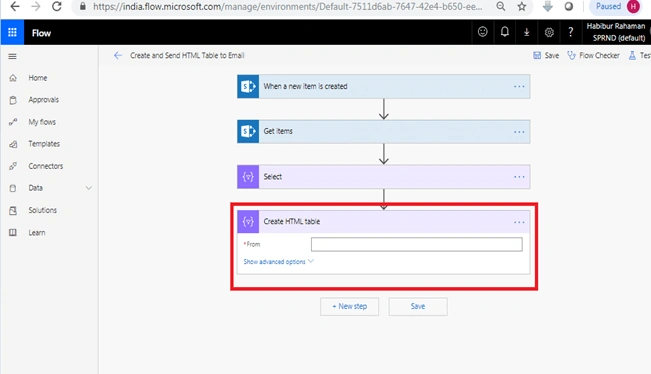Click the download icon in Flow header
Image resolution: width=651 pixels, height=374 pixels.
pos(526,32)
